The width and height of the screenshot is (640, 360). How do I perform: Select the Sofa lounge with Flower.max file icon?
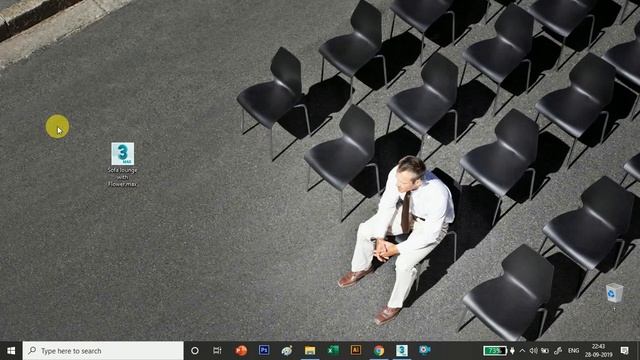(122, 154)
